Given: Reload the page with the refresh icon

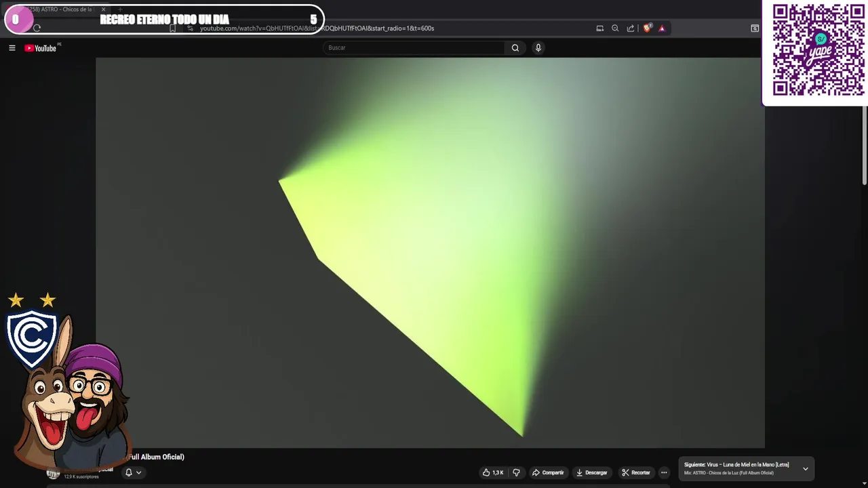Looking at the screenshot, I should tap(37, 28).
